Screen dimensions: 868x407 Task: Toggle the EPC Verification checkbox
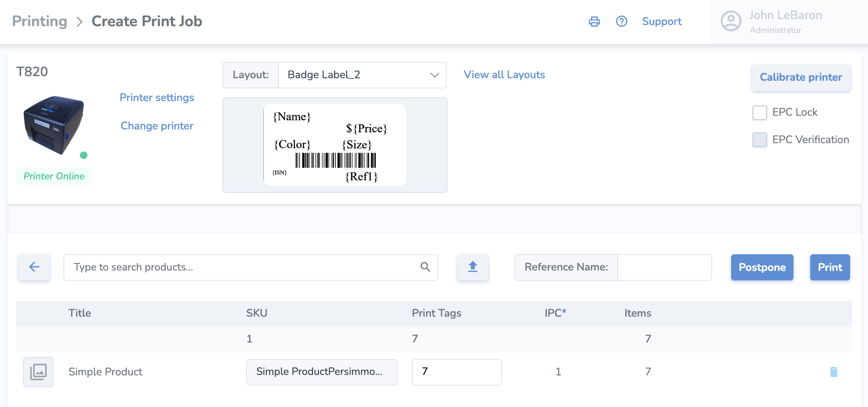coord(759,140)
